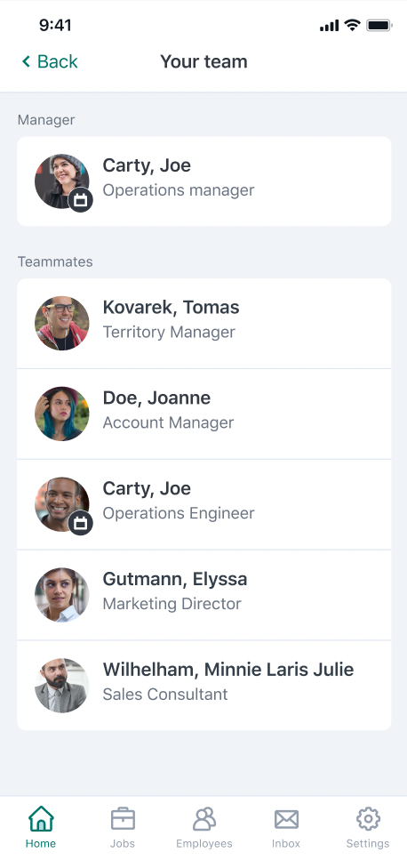
Task: Open the Sales Consultant teammate row
Action: 204,686
